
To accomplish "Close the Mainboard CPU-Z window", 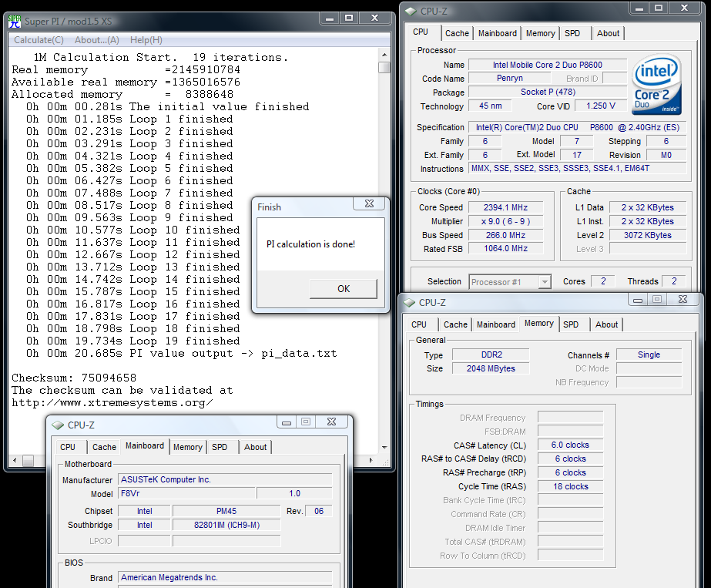I will pos(331,422).
